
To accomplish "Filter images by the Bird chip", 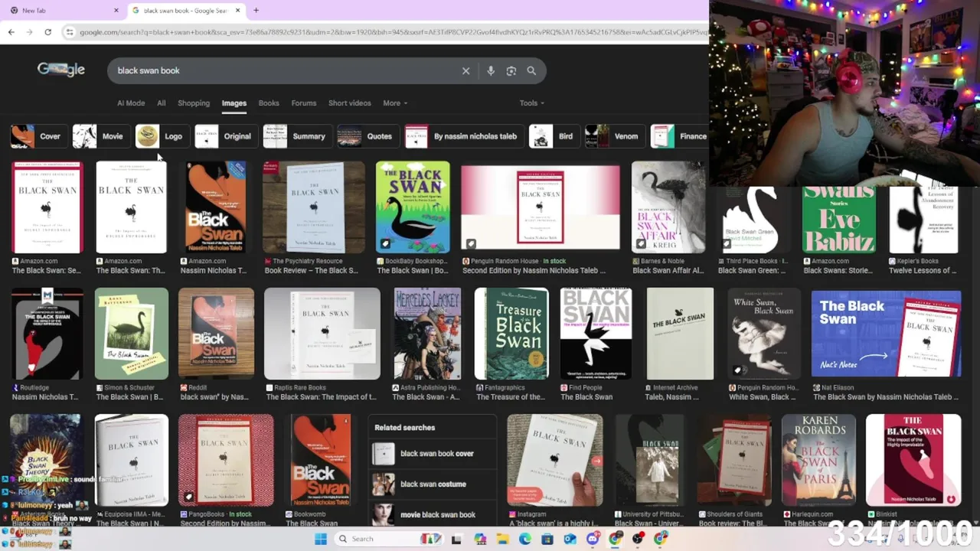I will (554, 136).
